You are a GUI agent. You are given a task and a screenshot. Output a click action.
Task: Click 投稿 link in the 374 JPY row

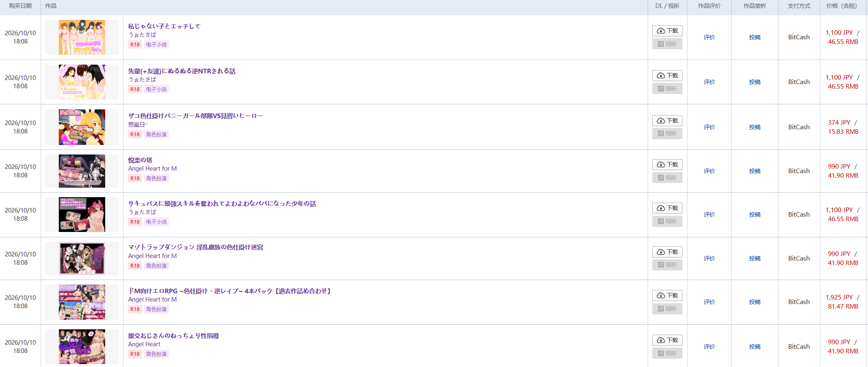[755, 127]
